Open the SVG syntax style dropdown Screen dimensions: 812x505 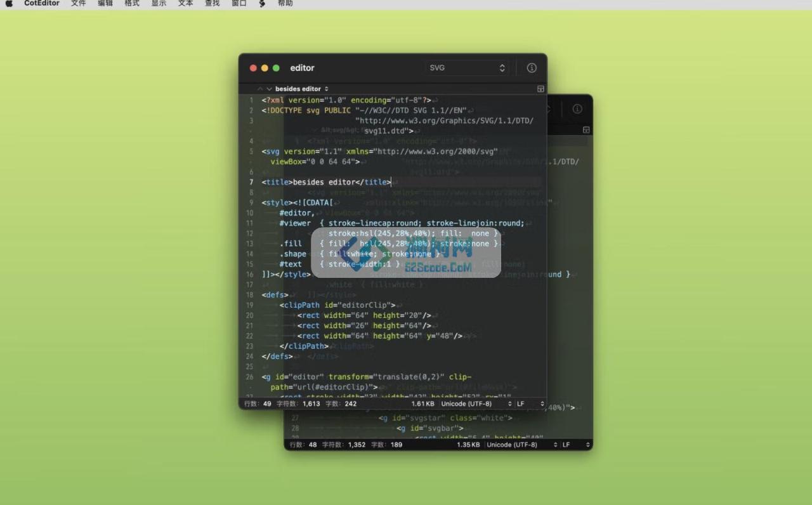point(467,68)
